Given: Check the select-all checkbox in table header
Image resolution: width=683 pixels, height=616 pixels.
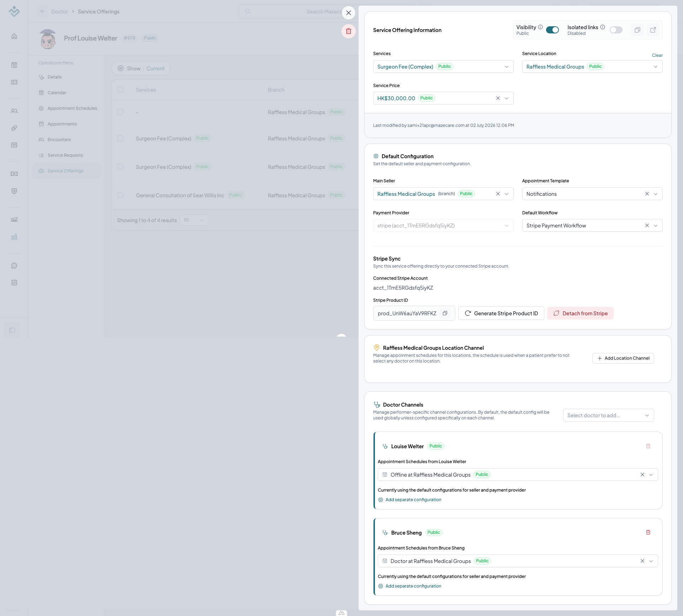Looking at the screenshot, I should (x=120, y=90).
